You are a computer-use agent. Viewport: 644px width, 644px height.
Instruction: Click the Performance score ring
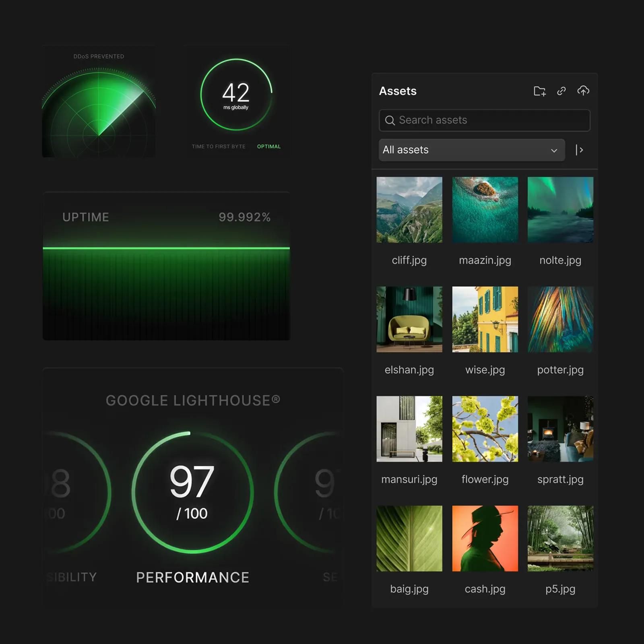(x=192, y=491)
